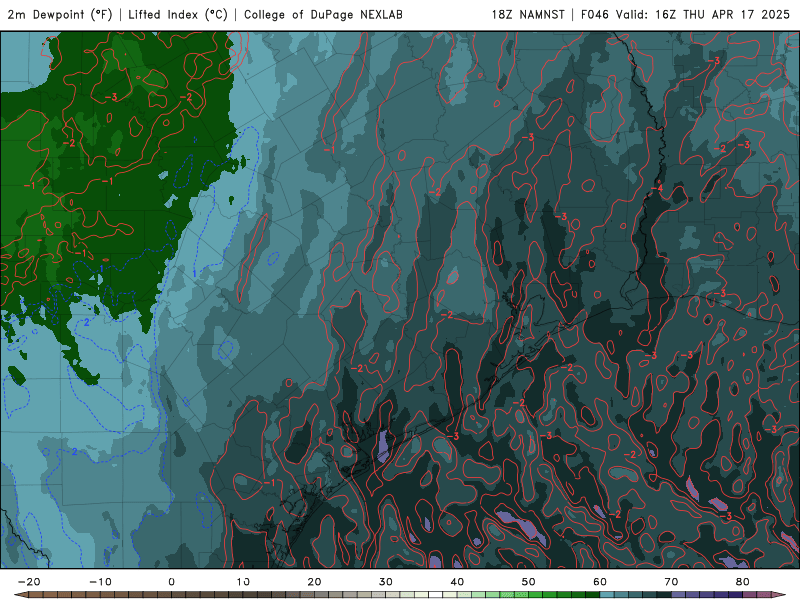
Task: Click the "10" colorbar label
Action: click(243, 582)
